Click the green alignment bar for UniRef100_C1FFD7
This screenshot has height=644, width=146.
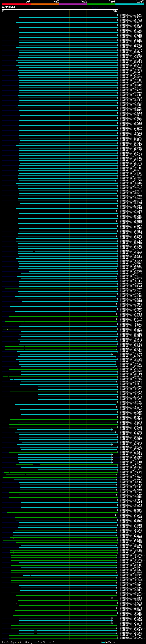coord(61,289)
